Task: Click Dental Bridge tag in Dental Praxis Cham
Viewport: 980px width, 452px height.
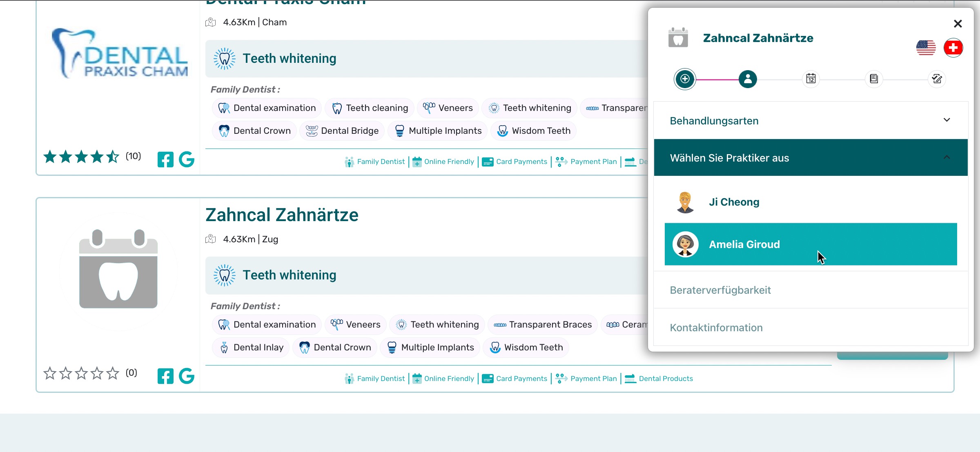Action: click(342, 131)
